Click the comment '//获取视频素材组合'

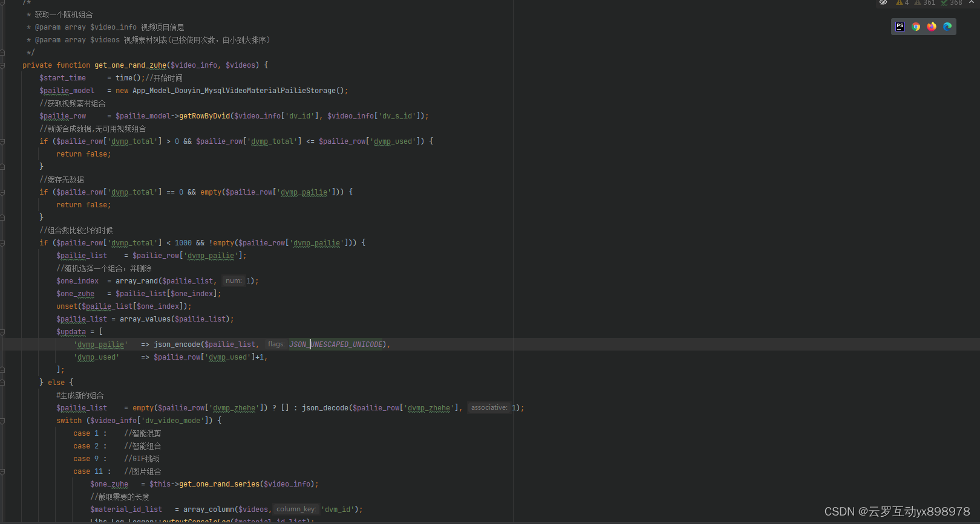[73, 103]
